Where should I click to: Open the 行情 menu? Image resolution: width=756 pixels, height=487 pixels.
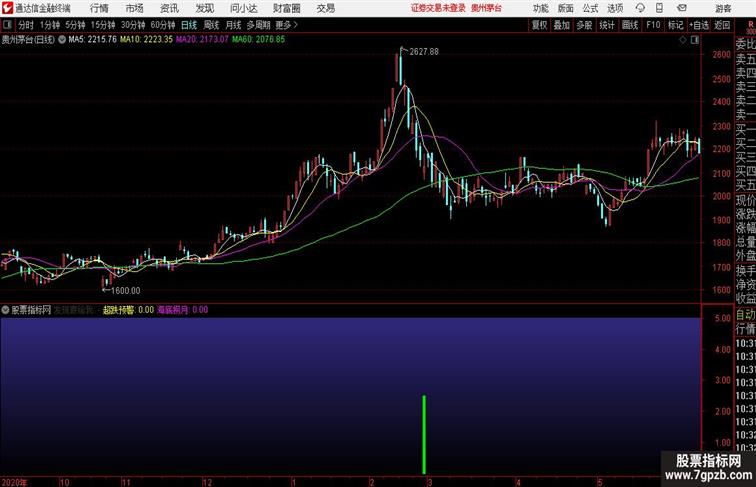(99, 8)
